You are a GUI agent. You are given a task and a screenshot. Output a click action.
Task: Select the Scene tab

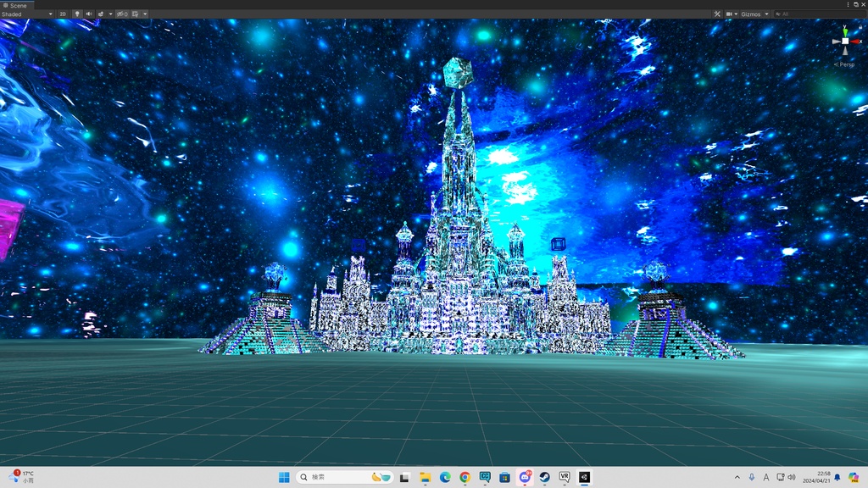15,5
